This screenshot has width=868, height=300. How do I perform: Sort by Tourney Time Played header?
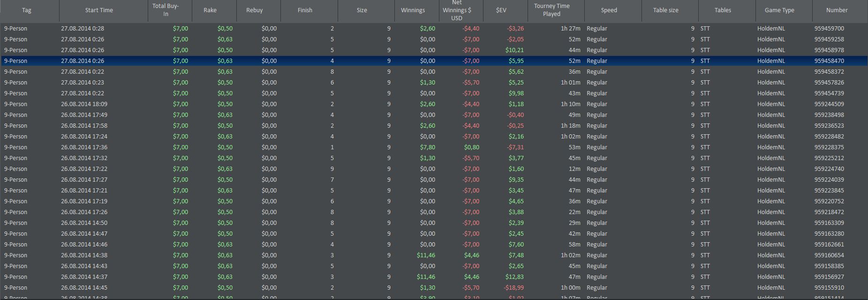(551, 10)
